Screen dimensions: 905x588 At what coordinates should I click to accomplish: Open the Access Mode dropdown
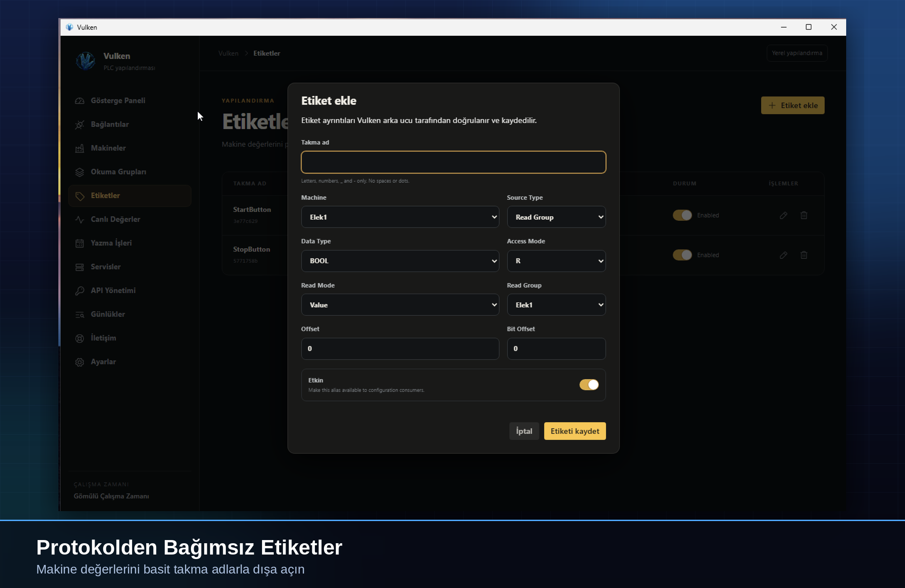pyautogui.click(x=556, y=261)
